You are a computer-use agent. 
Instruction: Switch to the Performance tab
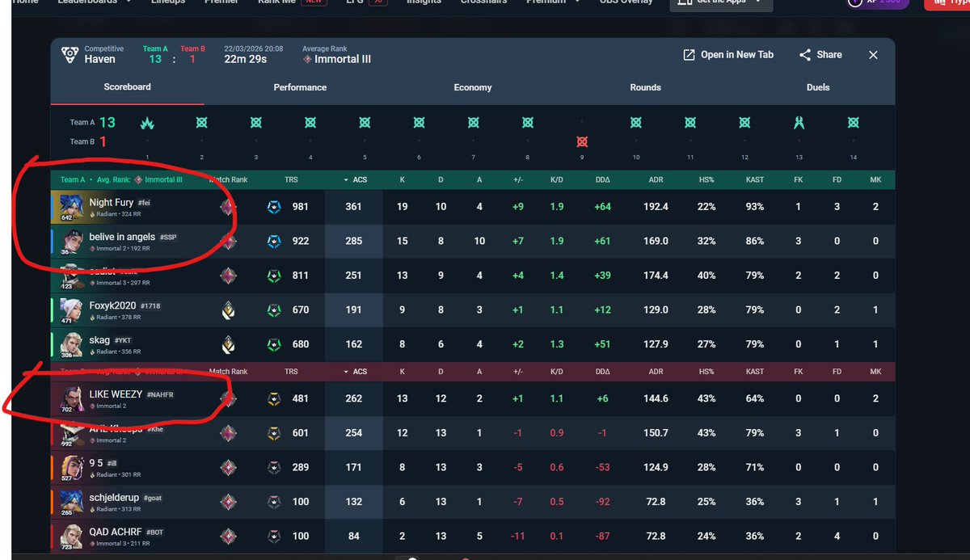click(300, 87)
